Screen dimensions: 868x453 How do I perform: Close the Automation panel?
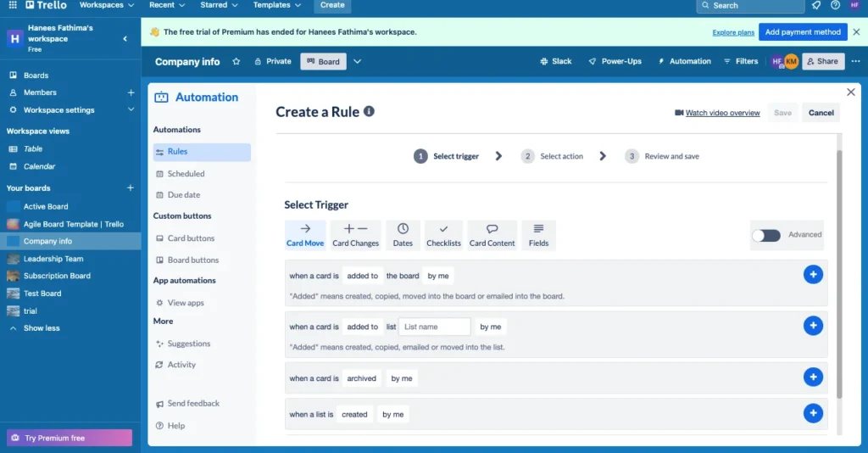pyautogui.click(x=851, y=92)
